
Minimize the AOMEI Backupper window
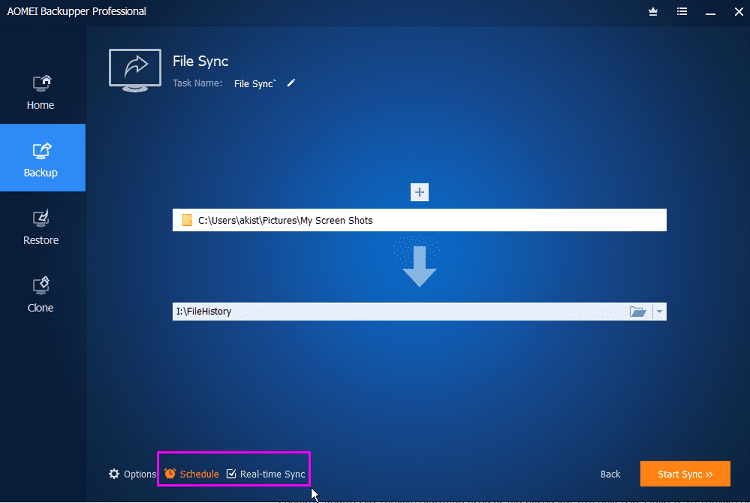click(711, 12)
